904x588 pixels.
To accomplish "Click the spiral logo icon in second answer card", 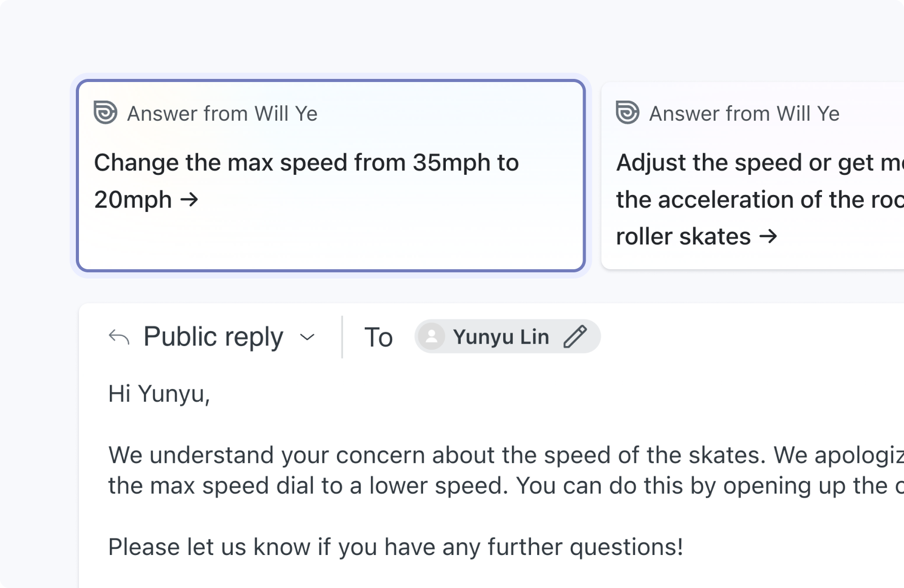I will click(627, 112).
